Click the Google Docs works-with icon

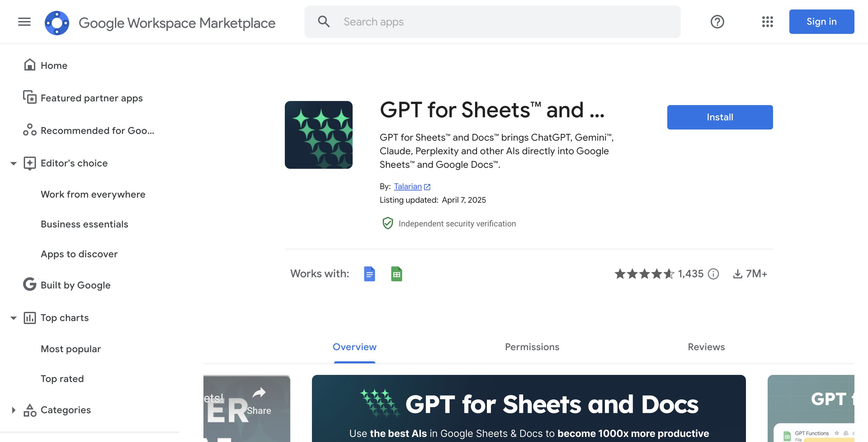coord(369,274)
